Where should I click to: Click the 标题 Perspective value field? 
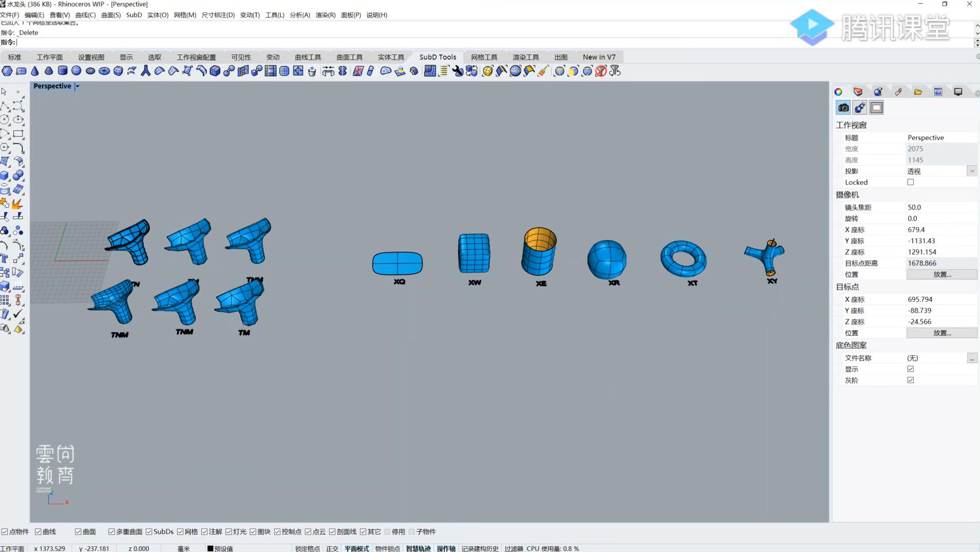(x=941, y=138)
